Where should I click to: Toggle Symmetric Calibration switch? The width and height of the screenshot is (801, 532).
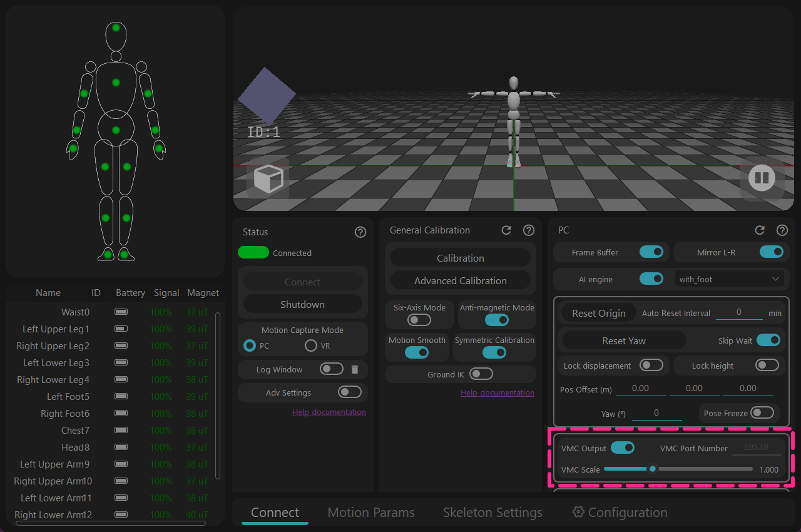494,352
